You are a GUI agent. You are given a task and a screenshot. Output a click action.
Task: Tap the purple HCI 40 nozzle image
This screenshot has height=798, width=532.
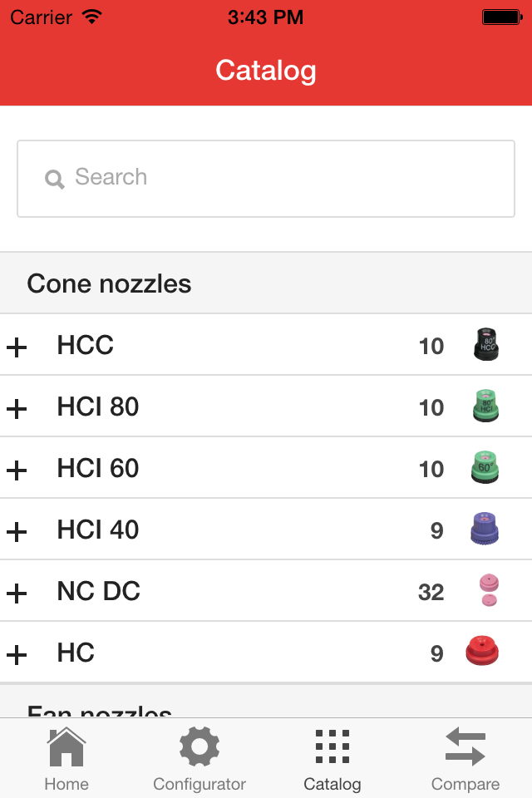point(484,530)
